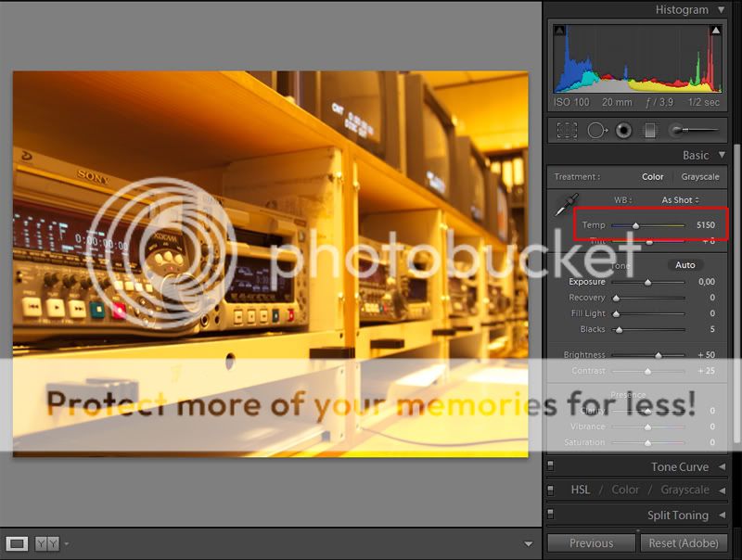Viewport: 742px width, 560px height.
Task: Click the right panel vertical scrollbar
Action: tap(736, 293)
